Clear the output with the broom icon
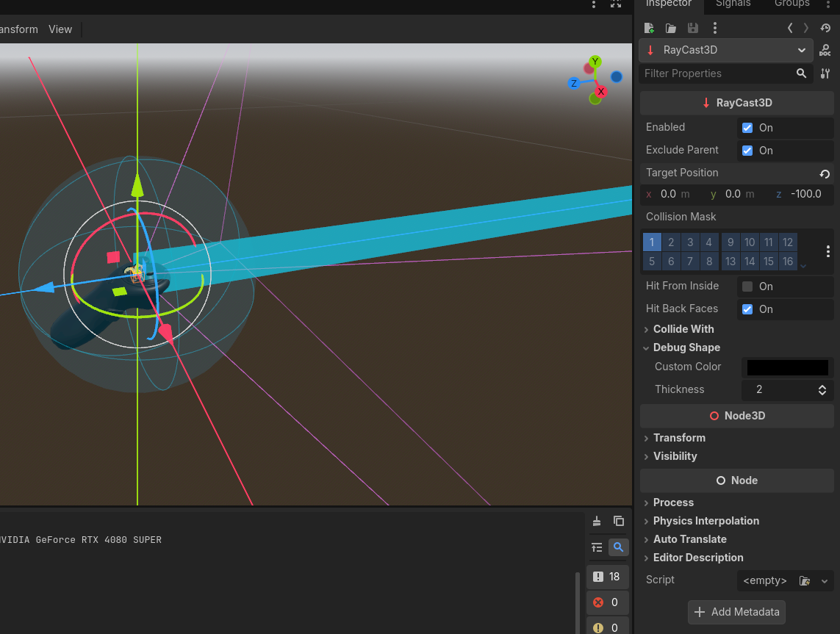 click(x=597, y=521)
